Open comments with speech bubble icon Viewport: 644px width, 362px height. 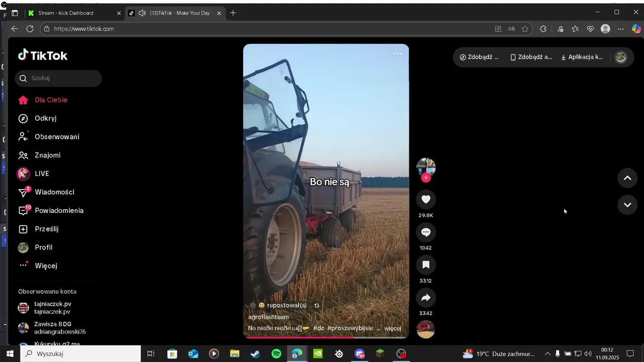pos(426,232)
